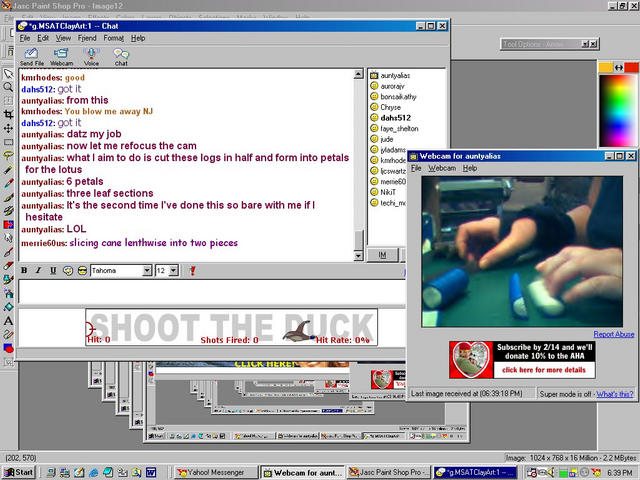Click the chat scrollbar up arrow
The image size is (640, 480).
pyautogui.click(x=358, y=74)
